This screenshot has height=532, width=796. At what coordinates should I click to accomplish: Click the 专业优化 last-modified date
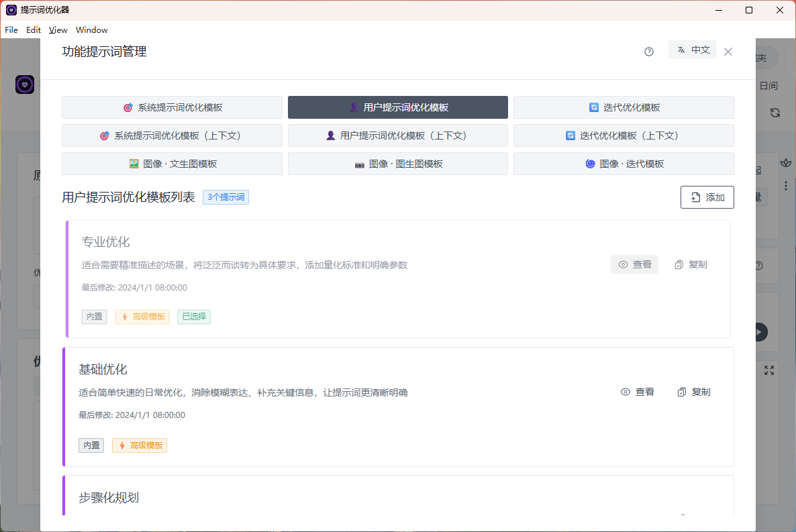pos(134,287)
